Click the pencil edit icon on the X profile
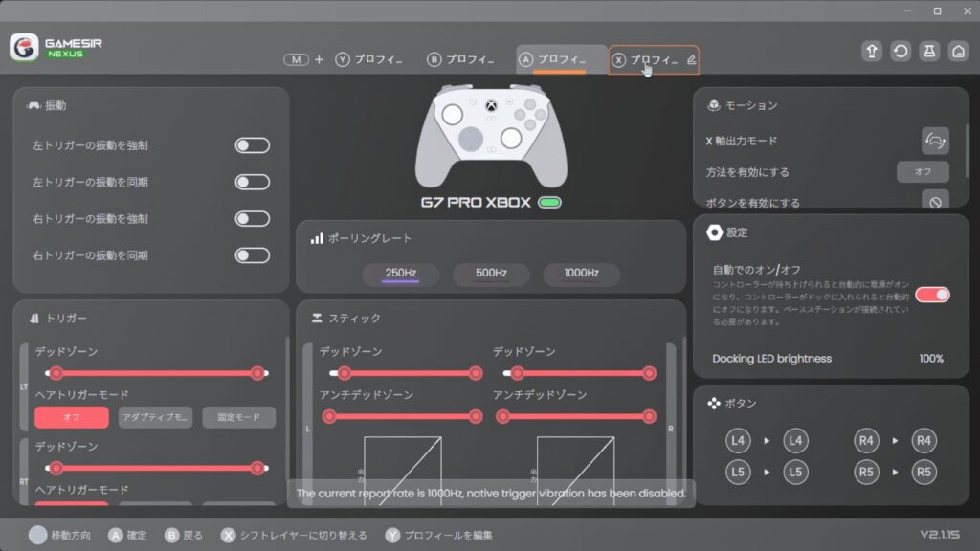980x551 pixels. (691, 60)
